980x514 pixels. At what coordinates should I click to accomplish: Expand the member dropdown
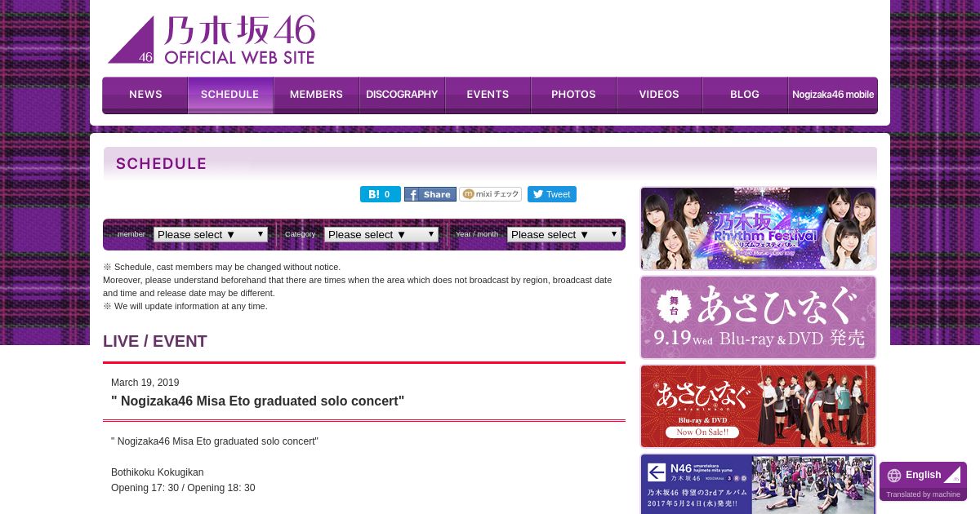211,234
